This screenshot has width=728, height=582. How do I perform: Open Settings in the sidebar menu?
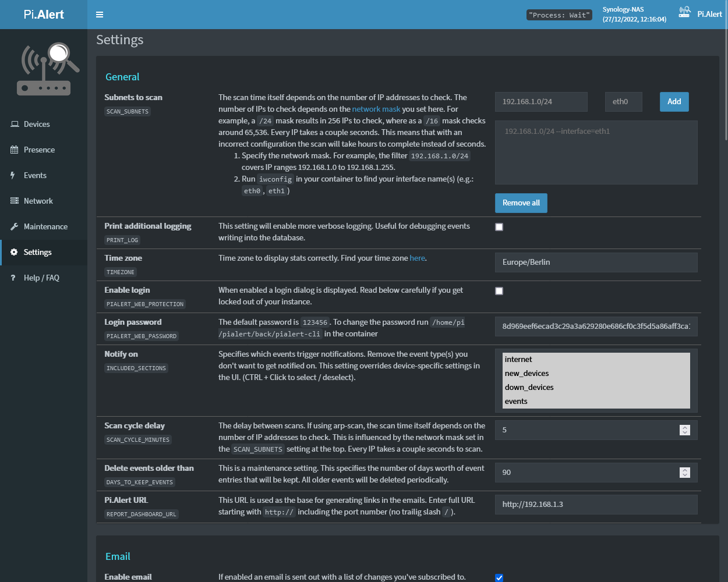[38, 252]
